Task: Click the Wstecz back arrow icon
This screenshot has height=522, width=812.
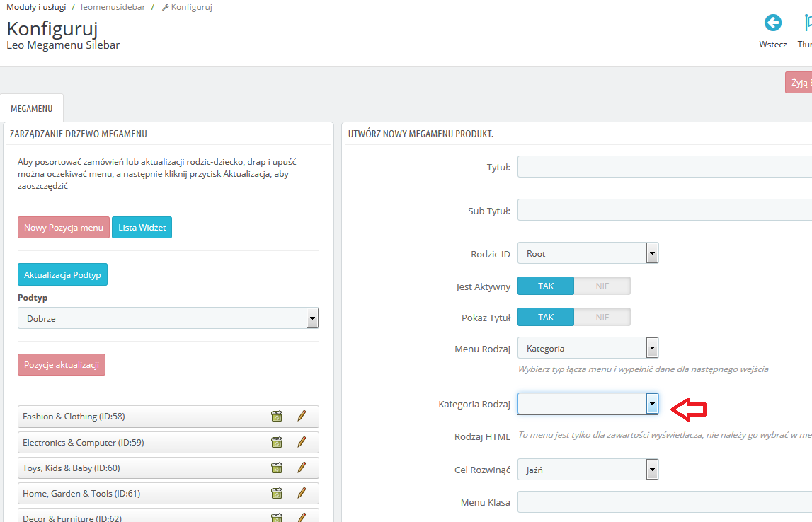Action: pos(772,23)
